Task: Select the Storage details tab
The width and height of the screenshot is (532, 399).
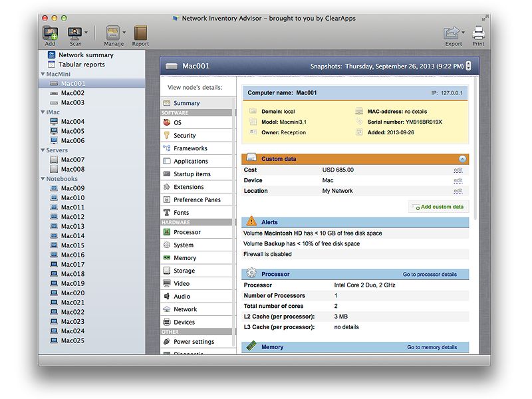Action: click(184, 271)
